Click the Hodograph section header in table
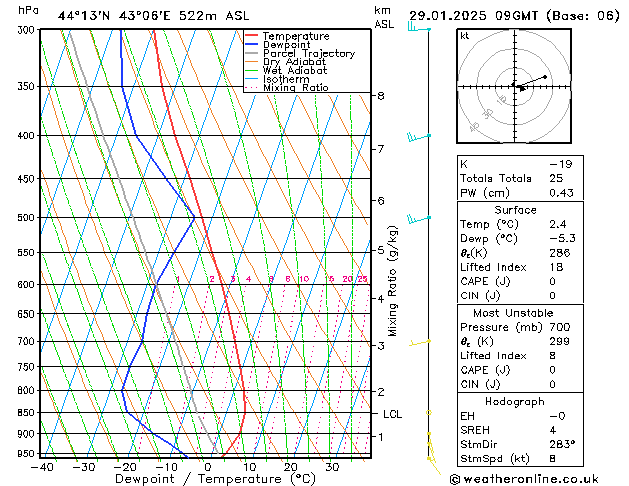629x486 pixels. [515, 401]
